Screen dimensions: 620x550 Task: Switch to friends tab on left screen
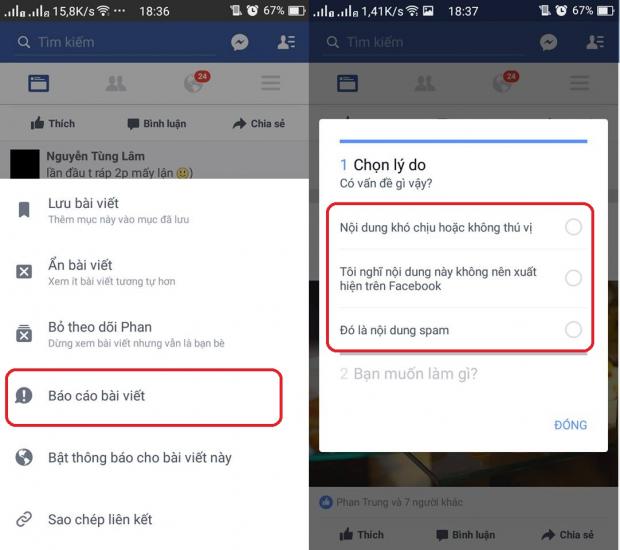point(116,83)
